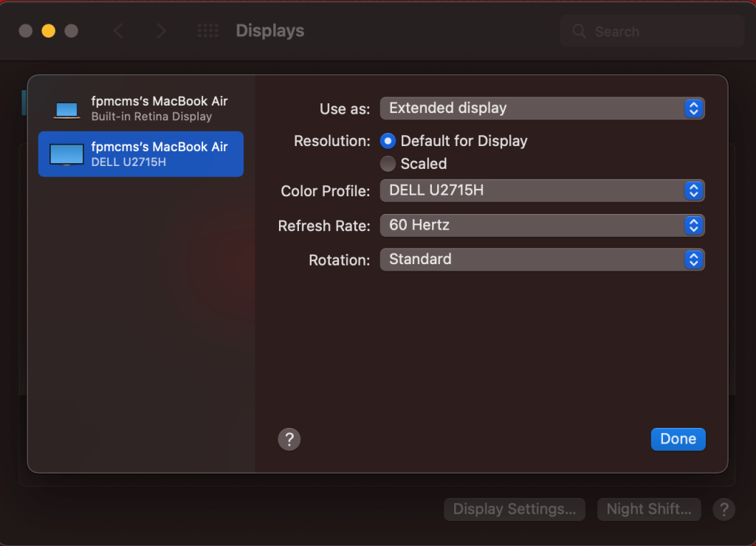Click the monitor icon for DELL U2715H
Image resolution: width=756 pixels, height=546 pixels.
click(66, 155)
